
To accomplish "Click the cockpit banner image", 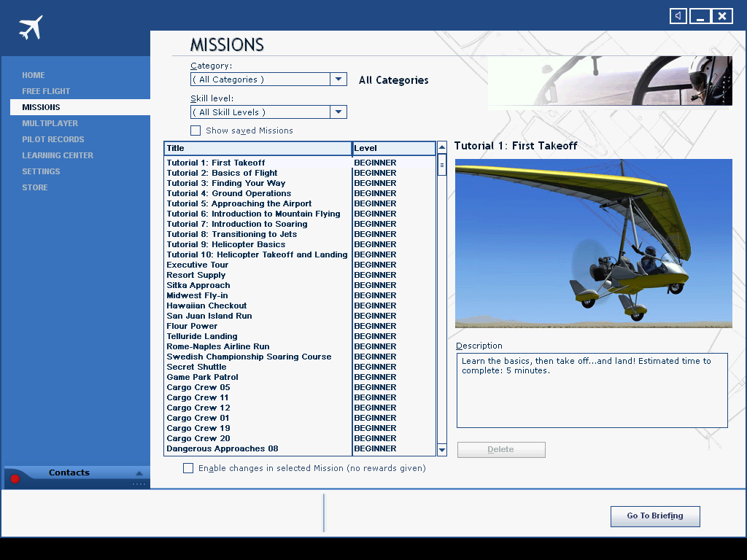I will pos(609,81).
